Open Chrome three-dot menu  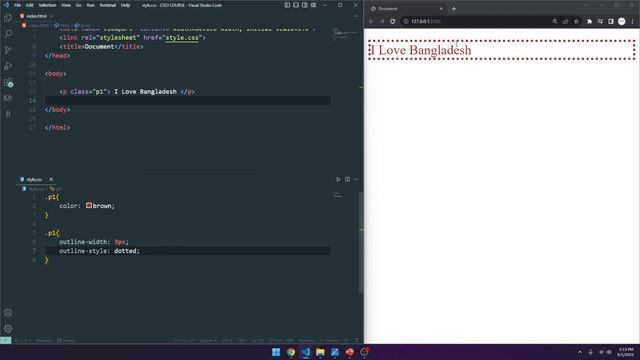coord(632,21)
